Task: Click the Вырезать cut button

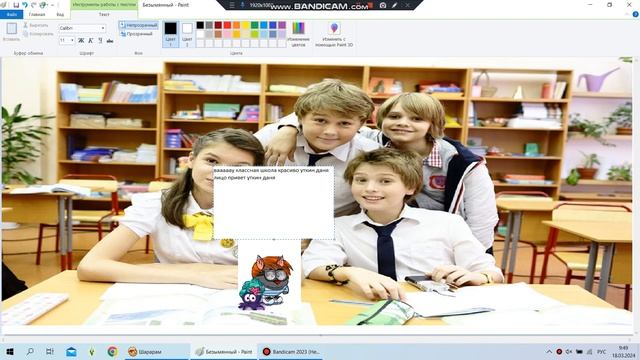Action: pos(36,25)
